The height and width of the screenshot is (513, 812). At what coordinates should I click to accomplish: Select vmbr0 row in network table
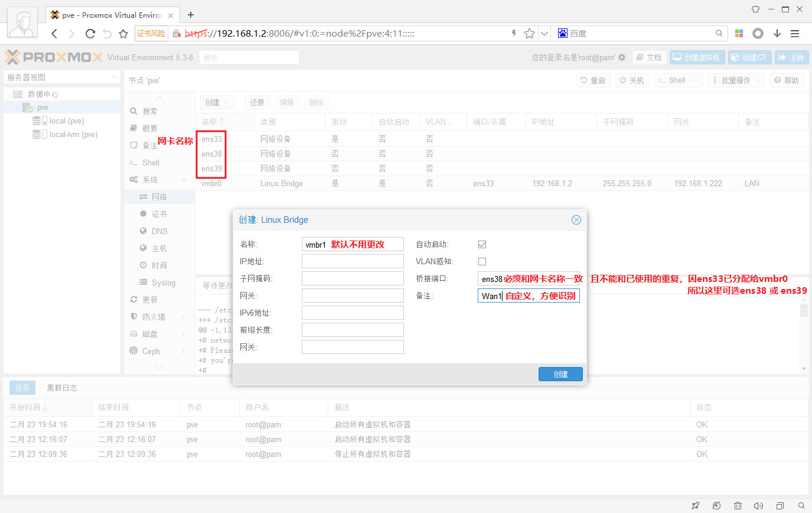tap(502, 183)
